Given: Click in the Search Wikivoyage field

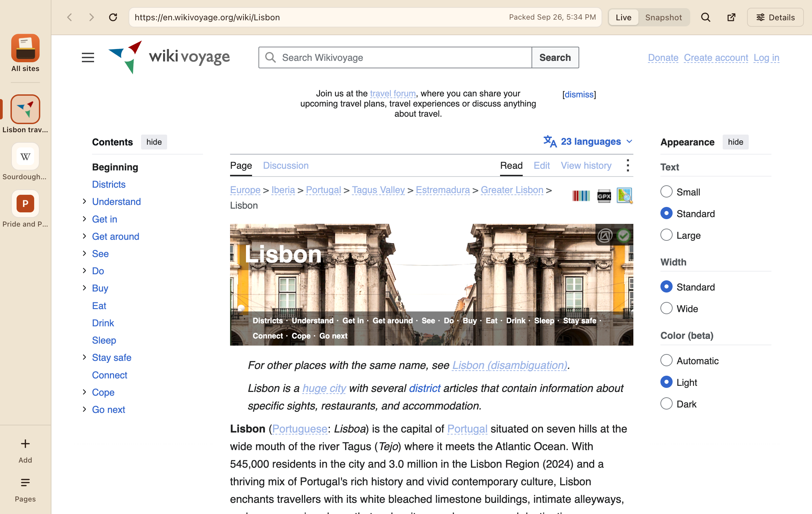Looking at the screenshot, I should 395,57.
